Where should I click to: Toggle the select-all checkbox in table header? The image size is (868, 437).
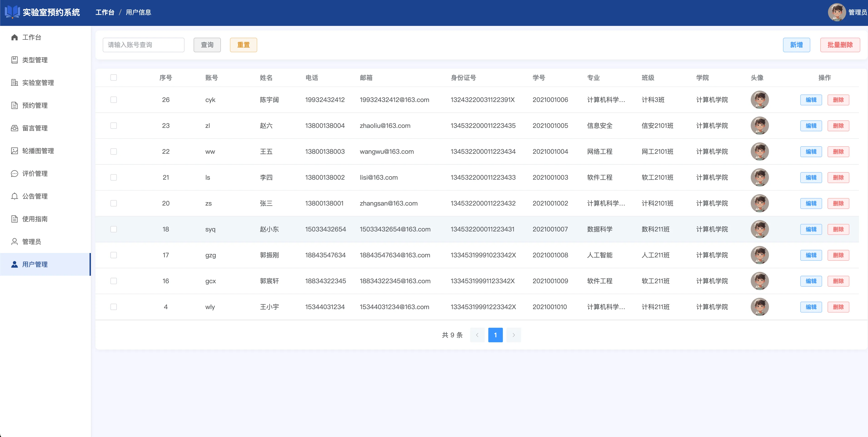coord(114,77)
